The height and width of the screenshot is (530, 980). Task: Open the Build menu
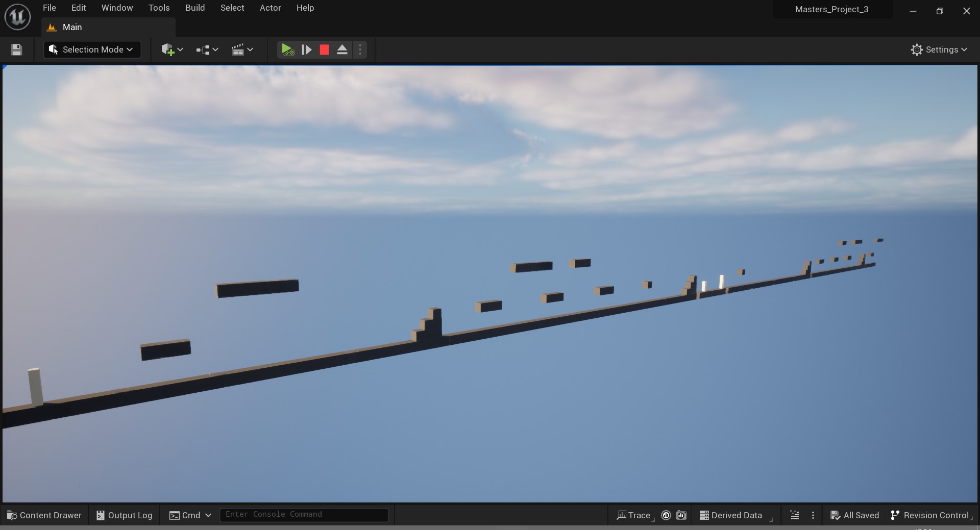(195, 8)
